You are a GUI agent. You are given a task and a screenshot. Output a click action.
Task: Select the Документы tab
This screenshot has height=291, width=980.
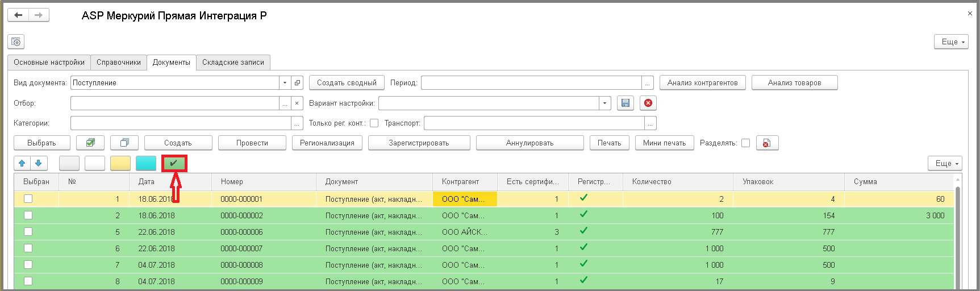(172, 63)
